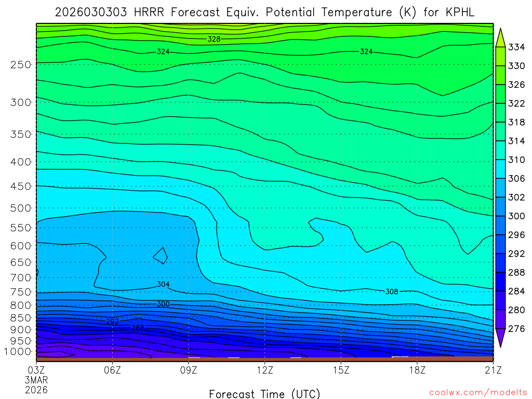Choose the 600 pressure level label
This screenshot has width=532, height=399.
[21, 246]
